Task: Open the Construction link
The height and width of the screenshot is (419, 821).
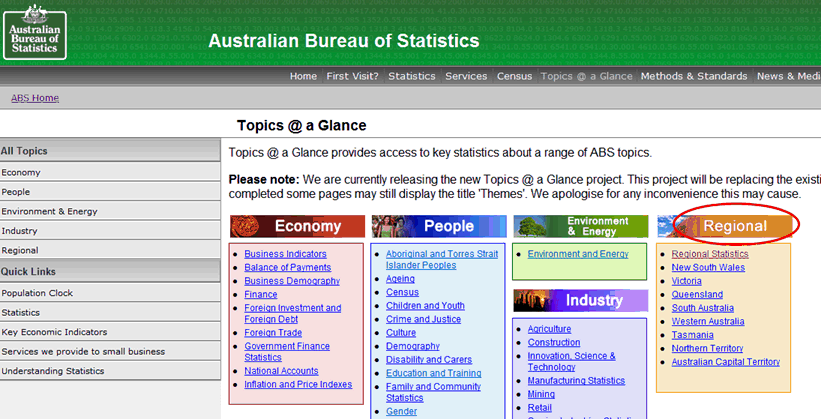Action: pos(554,343)
